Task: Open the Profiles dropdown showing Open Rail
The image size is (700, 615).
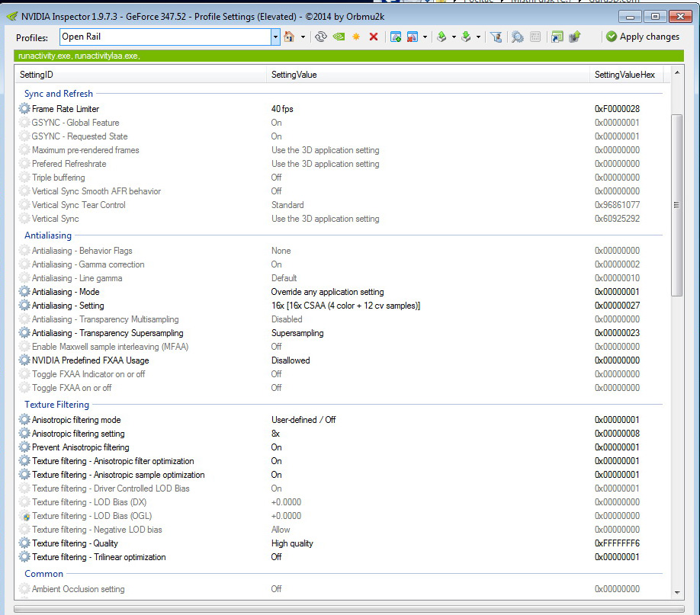Action: (275, 37)
